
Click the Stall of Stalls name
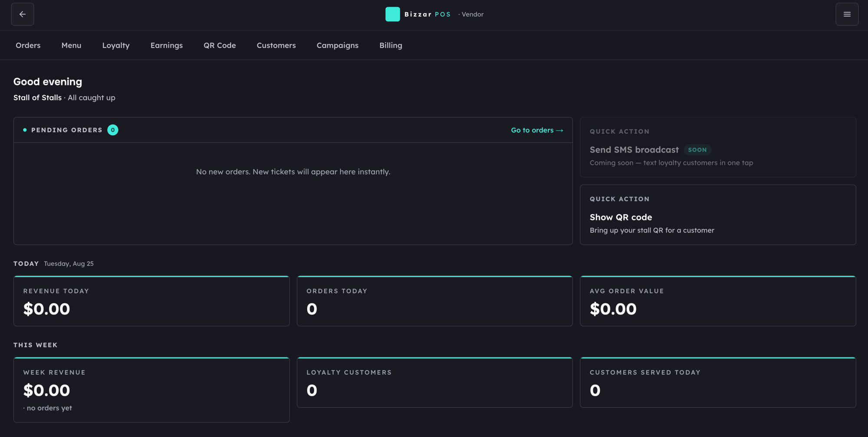tap(37, 98)
